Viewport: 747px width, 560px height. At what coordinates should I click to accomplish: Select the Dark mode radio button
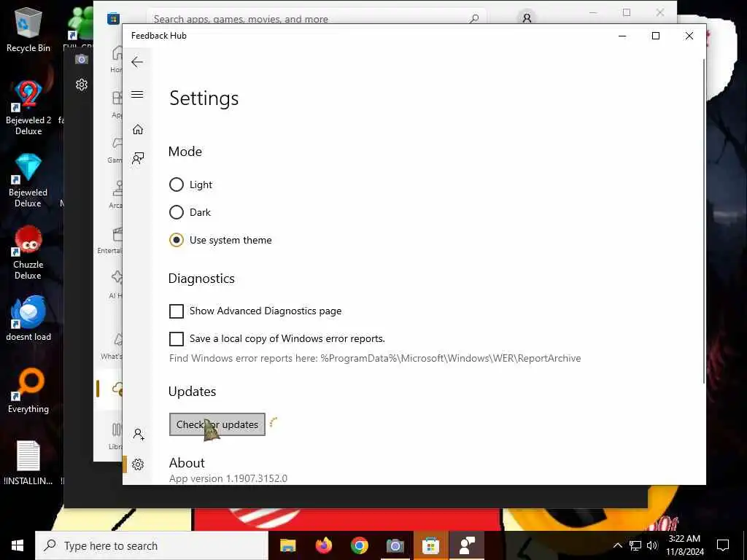pyautogui.click(x=177, y=212)
